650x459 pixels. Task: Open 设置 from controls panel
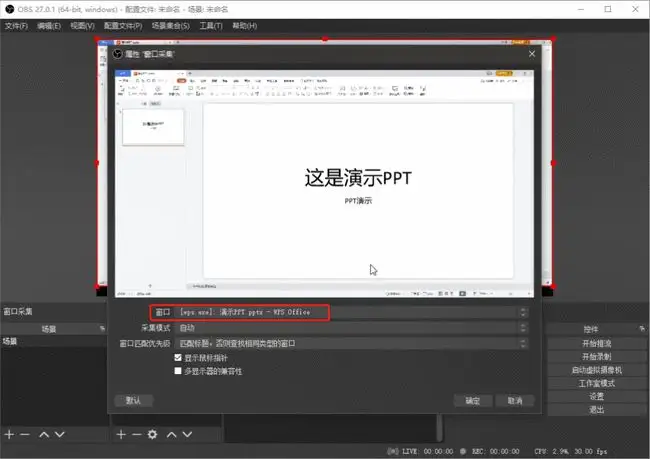[x=597, y=396]
